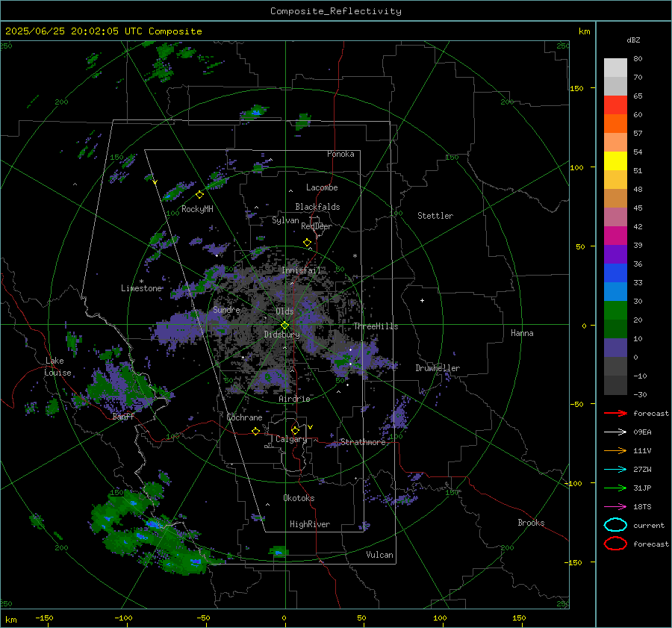Image resolution: width=672 pixels, height=628 pixels.
Task: Pick the bright yellow 51–54 dBZ swatch
Action: pyautogui.click(x=615, y=161)
